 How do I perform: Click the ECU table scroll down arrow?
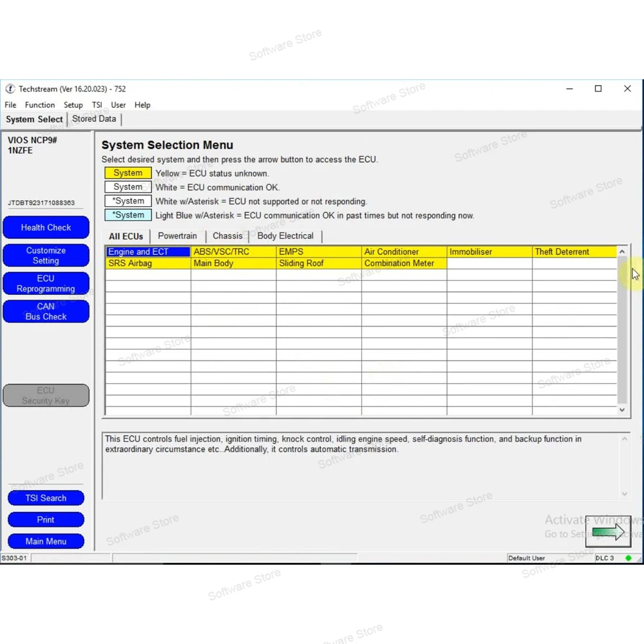pos(622,410)
